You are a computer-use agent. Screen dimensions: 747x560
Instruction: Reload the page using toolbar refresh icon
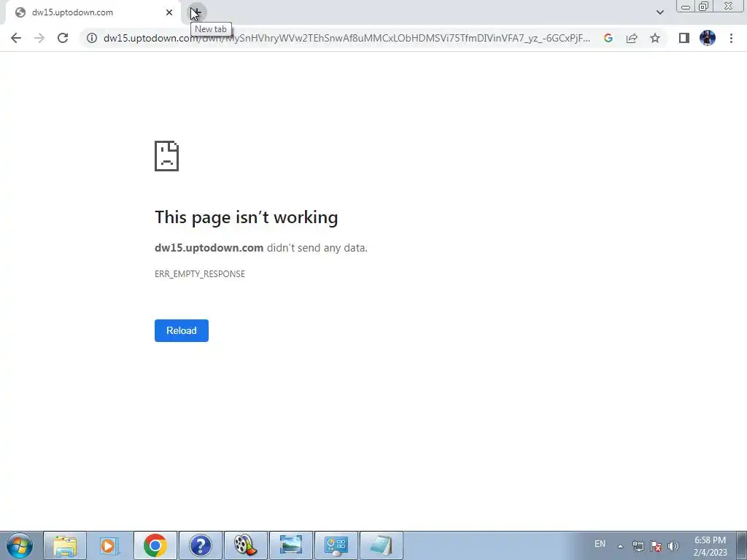point(63,38)
